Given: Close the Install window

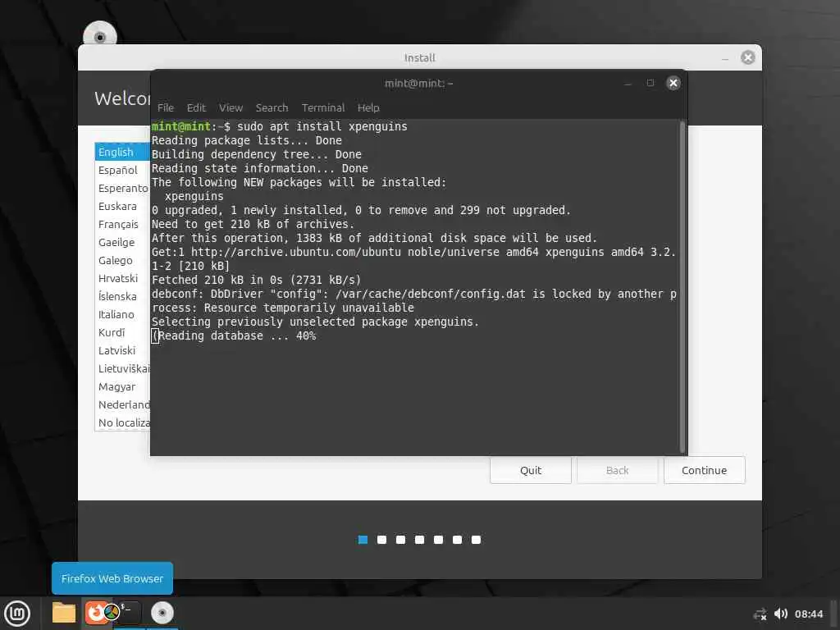Looking at the screenshot, I should [748, 57].
